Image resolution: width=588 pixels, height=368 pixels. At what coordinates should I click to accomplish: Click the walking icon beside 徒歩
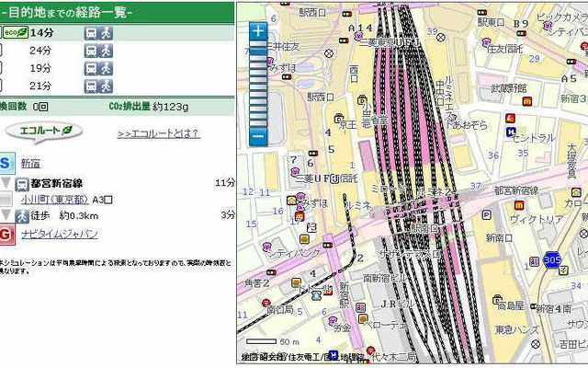pos(22,216)
